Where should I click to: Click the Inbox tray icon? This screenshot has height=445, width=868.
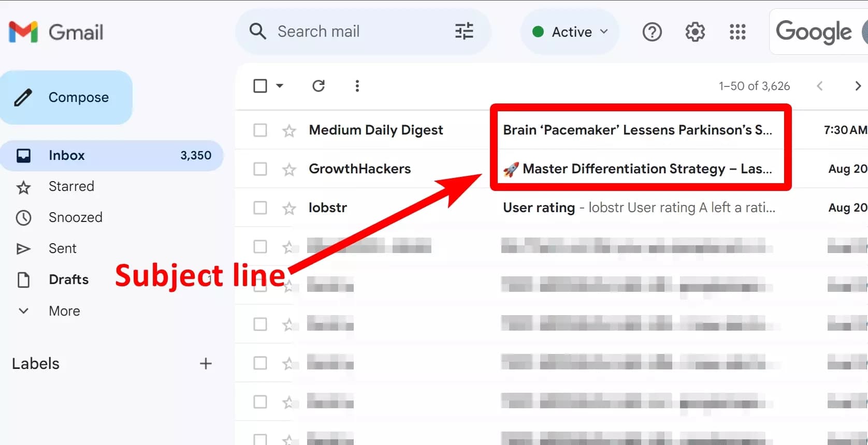[x=23, y=155]
